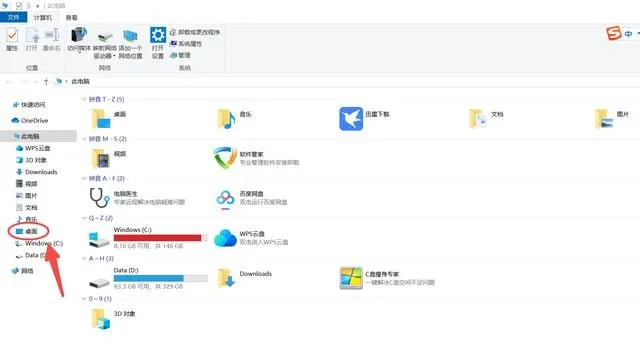Viewport: 640px width, 363px height.
Task: Select 桌面 in the navigation pane
Action: click(27, 231)
